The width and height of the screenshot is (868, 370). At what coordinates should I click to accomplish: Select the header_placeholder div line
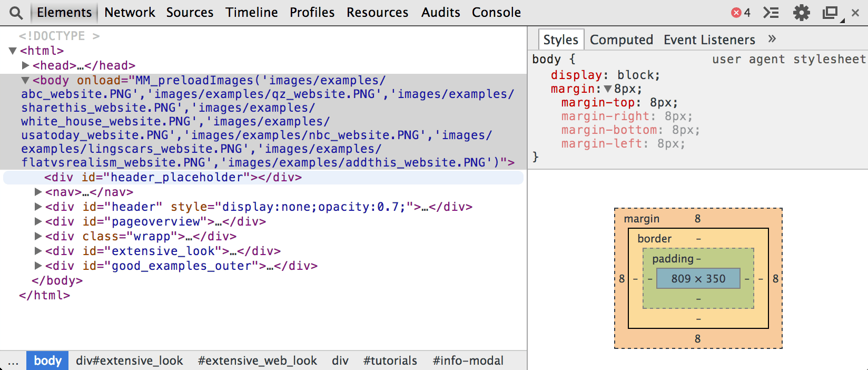tap(173, 178)
